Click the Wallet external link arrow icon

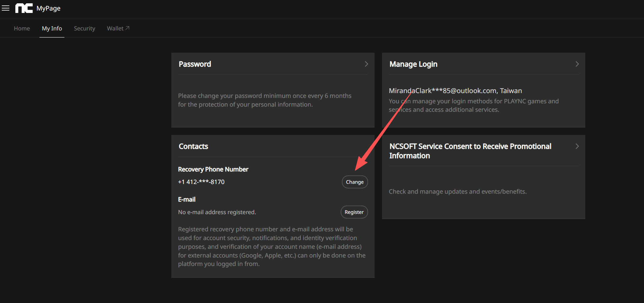[127, 28]
